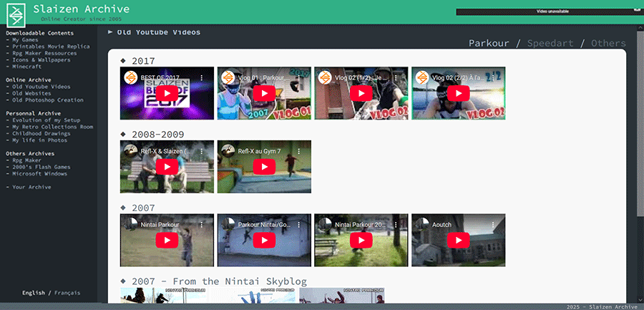The image size is (644, 310).
Task: Switch language to English
Action: [33, 293]
